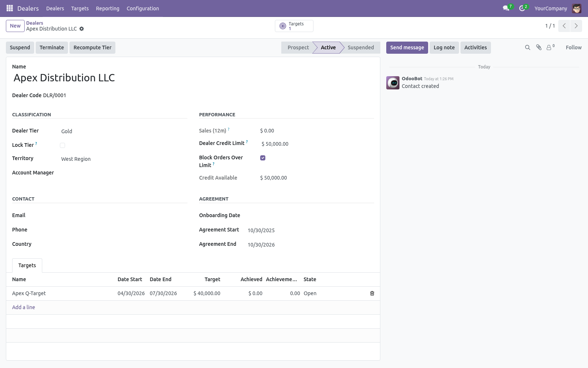Open the Configuration menu
The width and height of the screenshot is (588, 368).
tap(143, 8)
